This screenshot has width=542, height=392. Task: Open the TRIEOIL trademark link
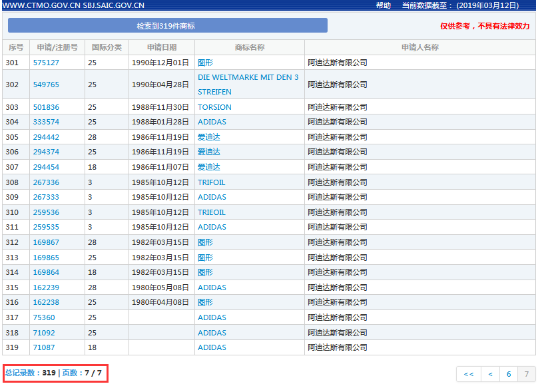click(212, 212)
